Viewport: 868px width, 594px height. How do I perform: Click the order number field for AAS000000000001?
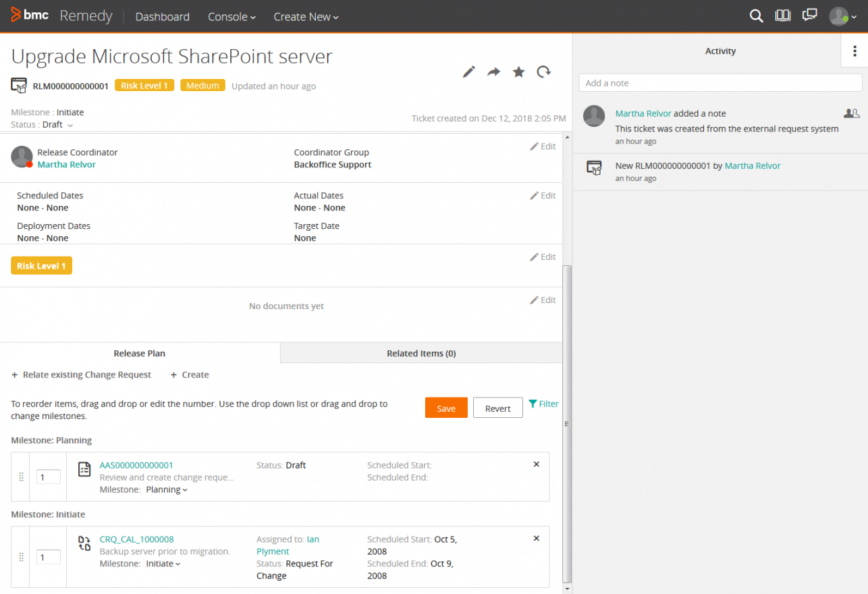pos(49,477)
